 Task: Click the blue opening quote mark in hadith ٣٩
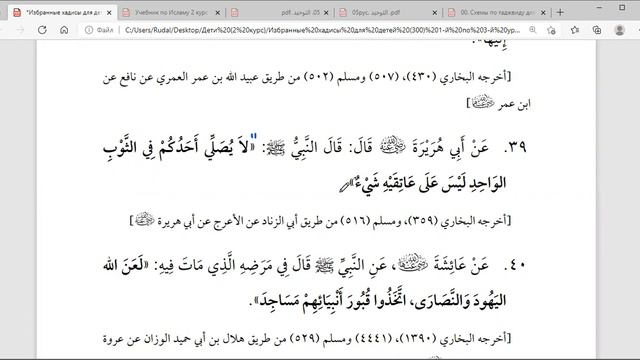coord(253,136)
